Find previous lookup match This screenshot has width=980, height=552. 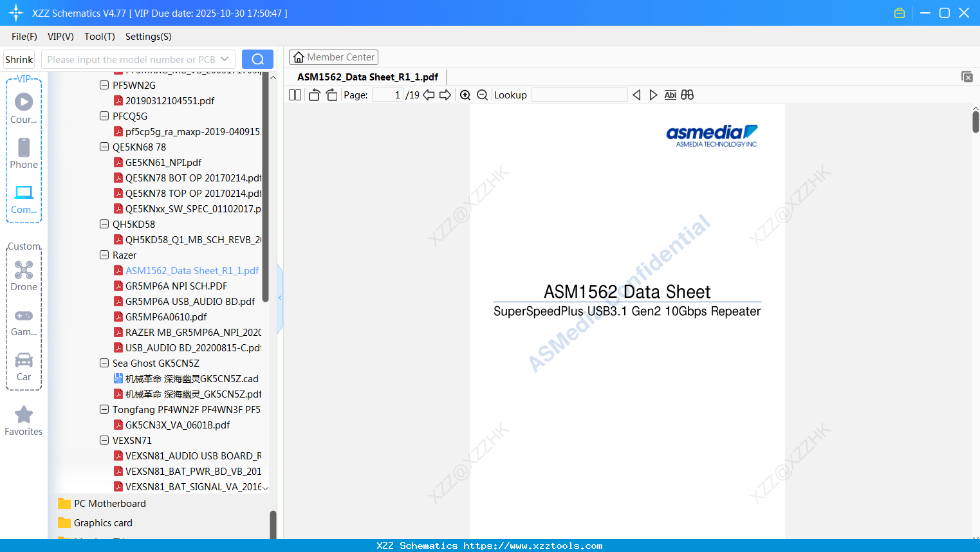pyautogui.click(x=636, y=95)
